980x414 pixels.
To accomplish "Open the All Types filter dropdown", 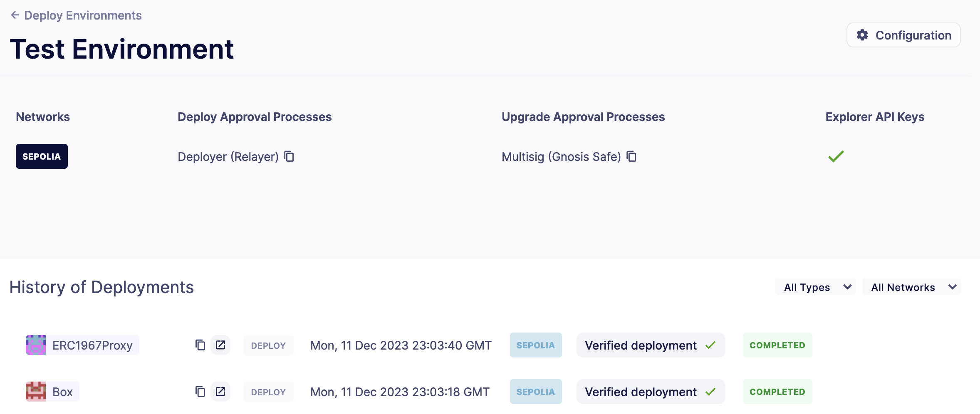I will (815, 287).
